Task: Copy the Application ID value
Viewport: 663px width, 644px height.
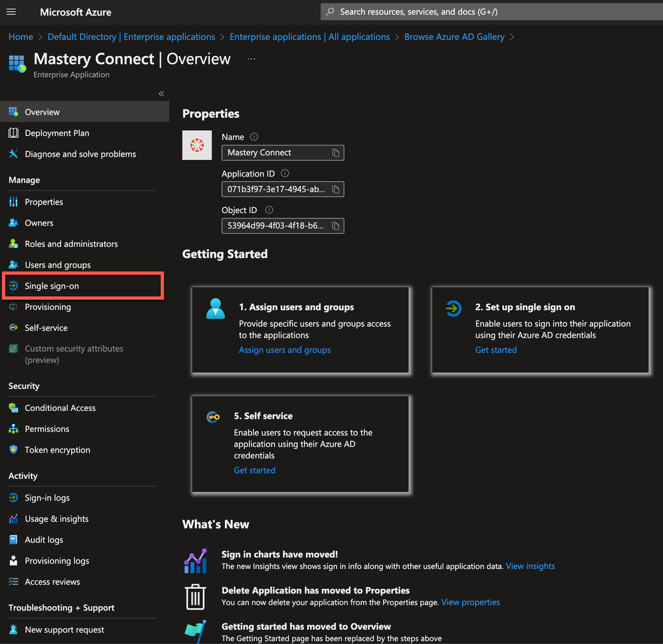Action: [x=336, y=189]
